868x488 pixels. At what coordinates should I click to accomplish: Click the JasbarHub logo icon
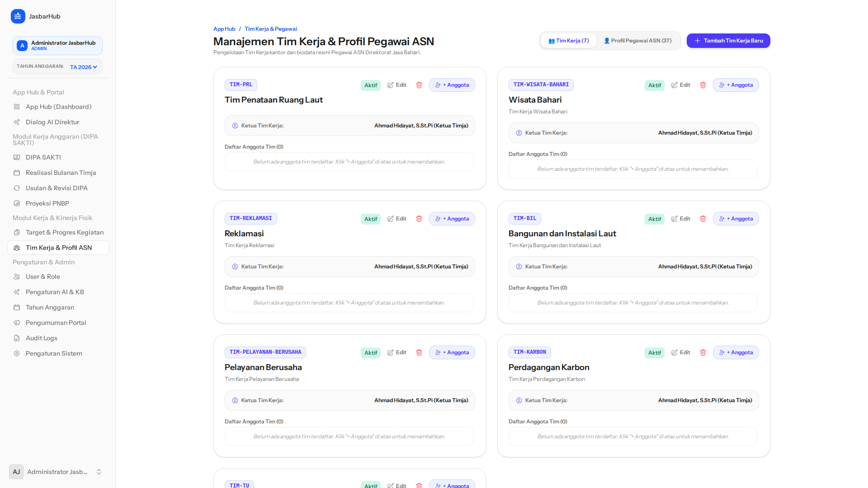click(x=18, y=16)
